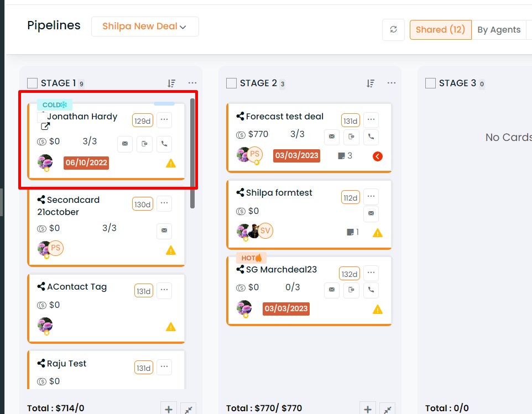Click the 06/10/2022 date badge

86,163
